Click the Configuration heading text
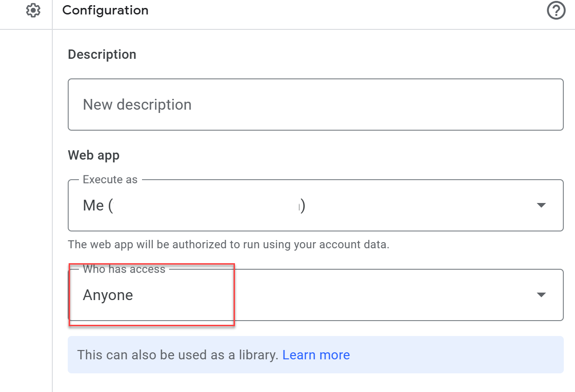The width and height of the screenshot is (575, 392). click(105, 10)
